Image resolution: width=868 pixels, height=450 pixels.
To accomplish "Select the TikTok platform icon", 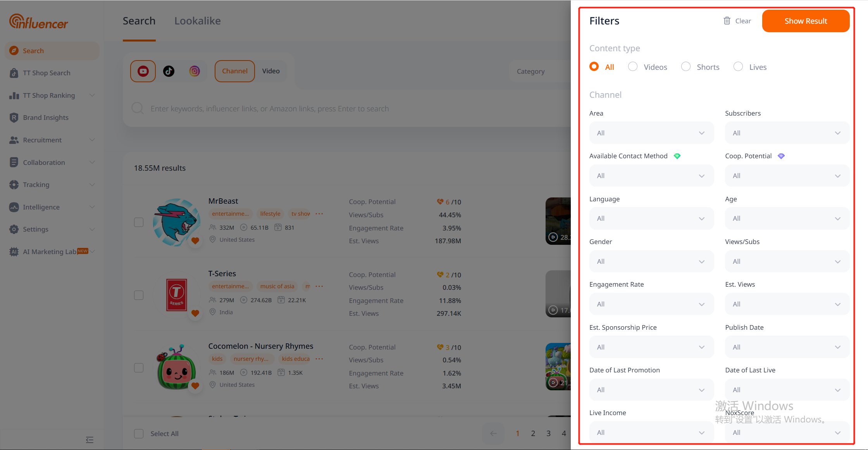I will pyautogui.click(x=169, y=71).
